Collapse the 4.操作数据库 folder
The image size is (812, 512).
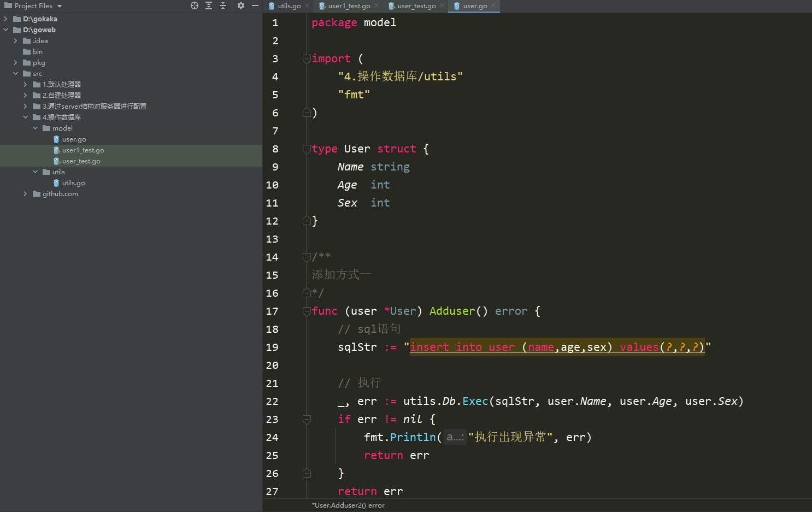[x=25, y=117]
